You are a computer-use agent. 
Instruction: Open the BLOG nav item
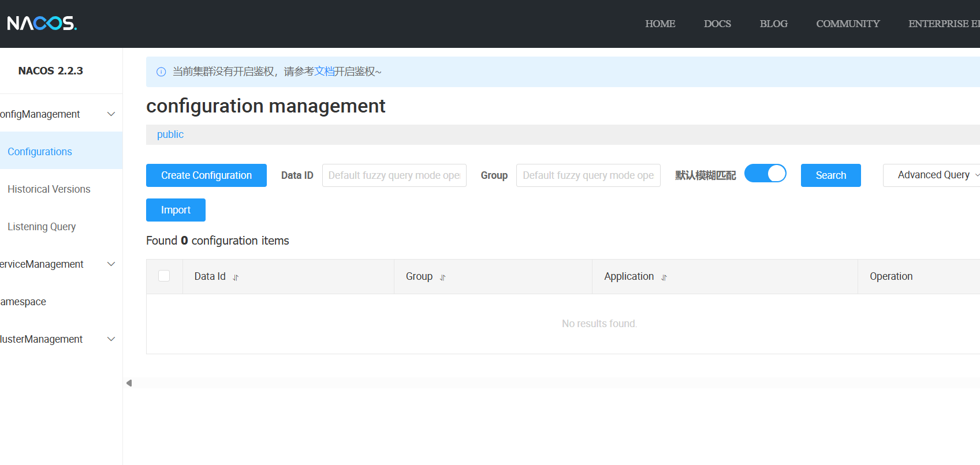[773, 24]
